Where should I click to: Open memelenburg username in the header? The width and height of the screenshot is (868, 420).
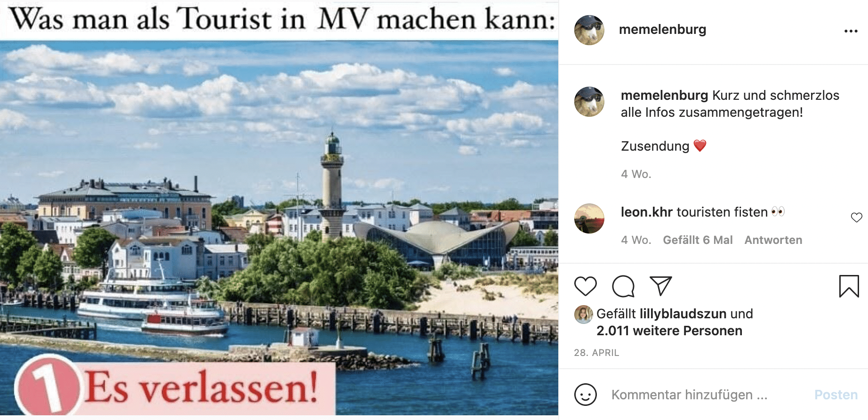[662, 29]
